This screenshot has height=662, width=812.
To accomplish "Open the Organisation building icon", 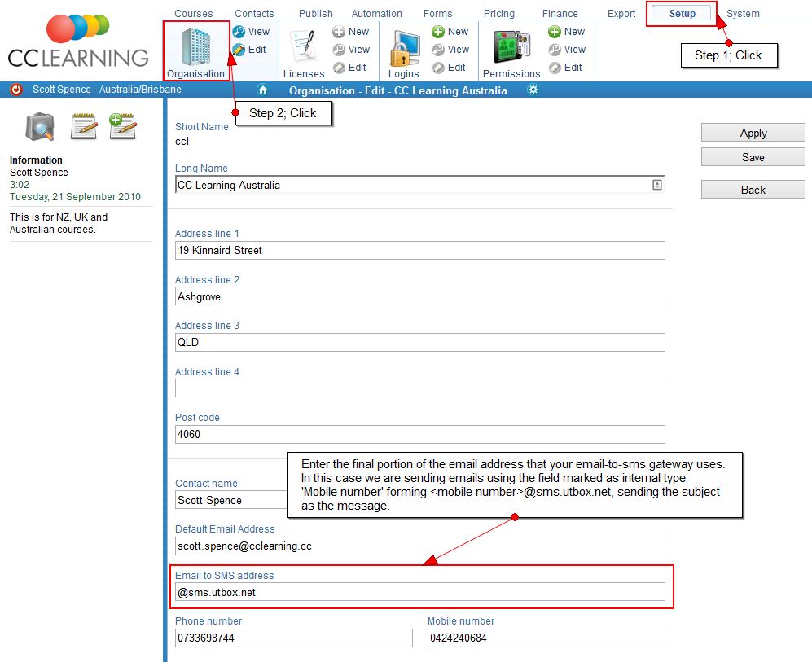I will [196, 47].
